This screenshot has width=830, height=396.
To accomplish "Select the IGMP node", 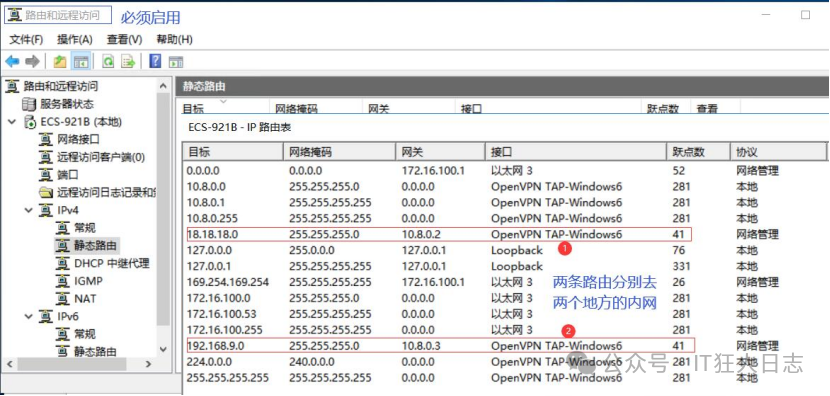I will click(88, 281).
